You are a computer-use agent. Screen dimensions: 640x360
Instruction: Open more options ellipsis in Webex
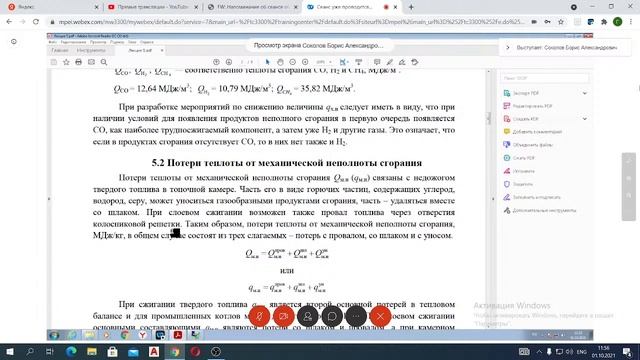(356, 316)
